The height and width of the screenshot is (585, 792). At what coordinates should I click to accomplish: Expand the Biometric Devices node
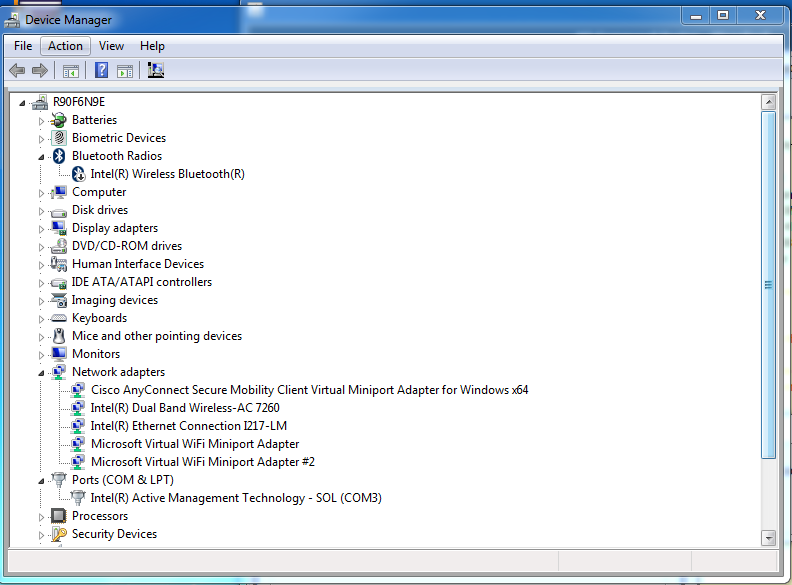[41, 139]
